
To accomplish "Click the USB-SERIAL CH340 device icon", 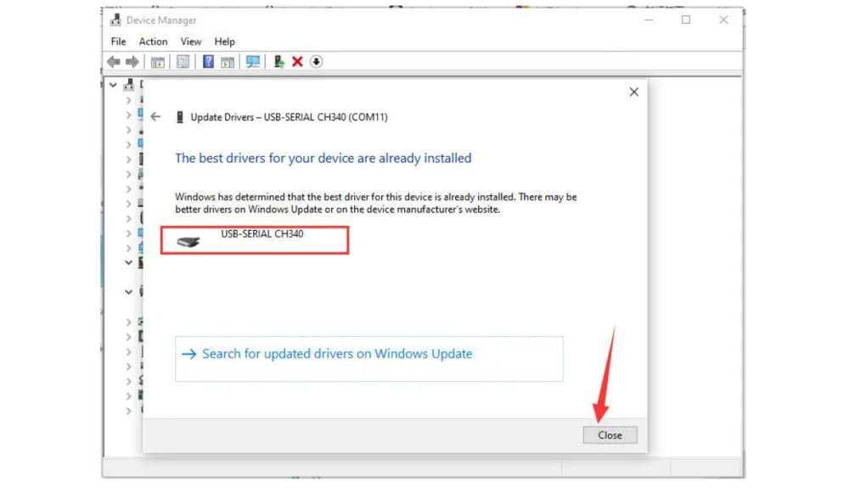I will pyautogui.click(x=188, y=242).
